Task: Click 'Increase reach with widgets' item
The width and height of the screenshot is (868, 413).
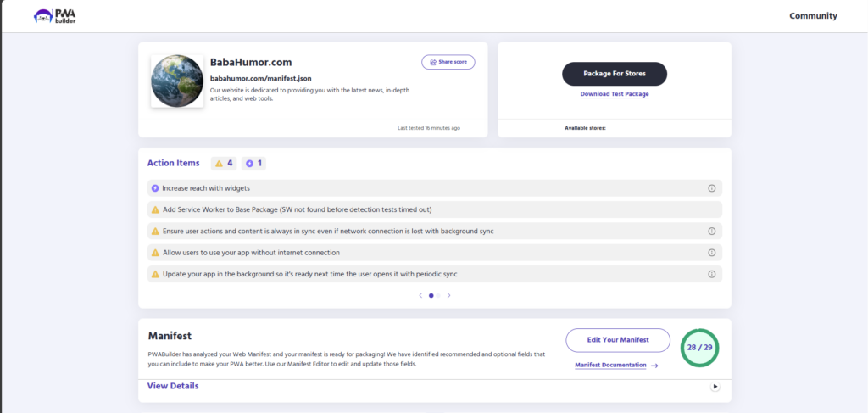Action: click(435, 188)
